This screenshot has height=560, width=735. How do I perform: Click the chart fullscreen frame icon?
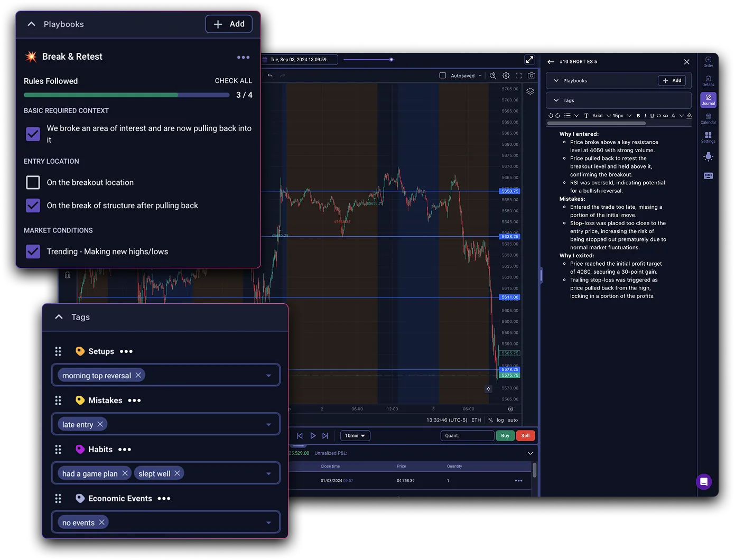[x=518, y=76]
